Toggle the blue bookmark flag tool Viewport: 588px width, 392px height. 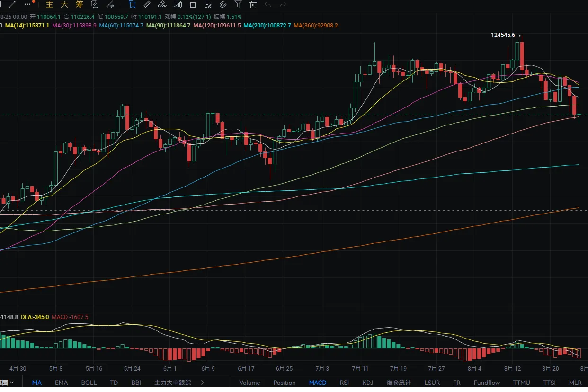pyautogui.click(x=132, y=5)
